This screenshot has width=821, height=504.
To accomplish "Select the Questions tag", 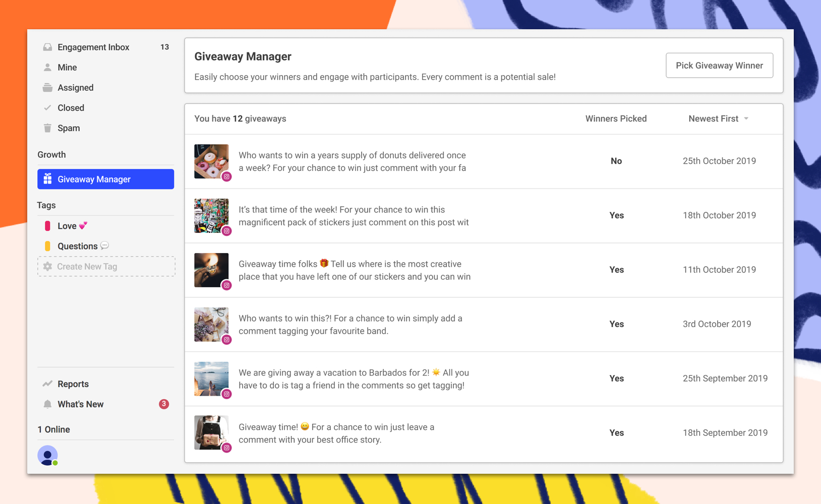I will click(x=78, y=246).
